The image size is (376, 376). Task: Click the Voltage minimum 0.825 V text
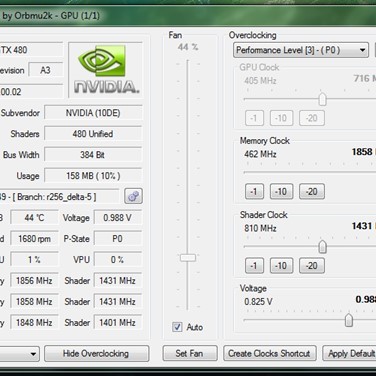tap(258, 302)
